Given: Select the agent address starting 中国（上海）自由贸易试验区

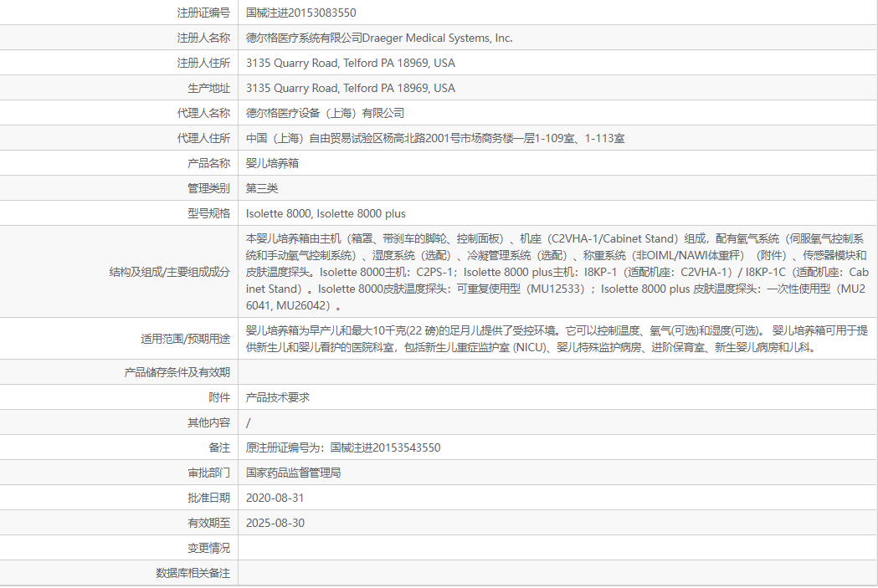Looking at the screenshot, I should pos(435,138).
